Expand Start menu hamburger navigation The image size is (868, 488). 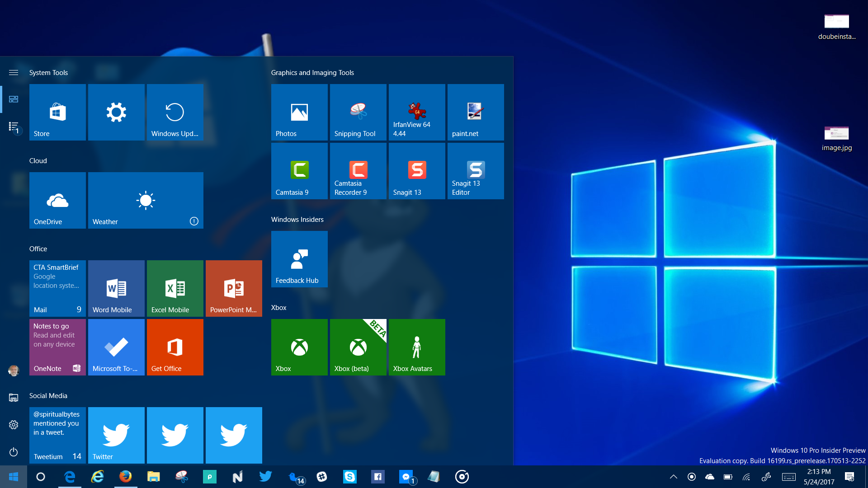14,72
